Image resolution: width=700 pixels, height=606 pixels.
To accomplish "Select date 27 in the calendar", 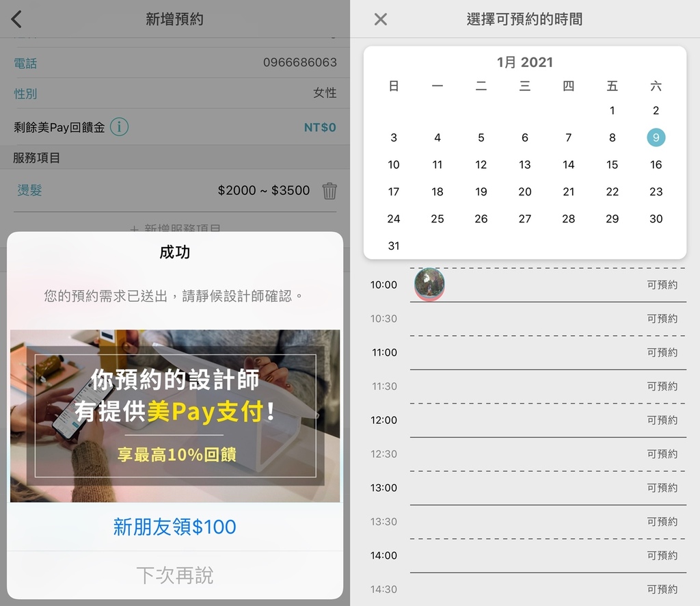I will (x=524, y=219).
